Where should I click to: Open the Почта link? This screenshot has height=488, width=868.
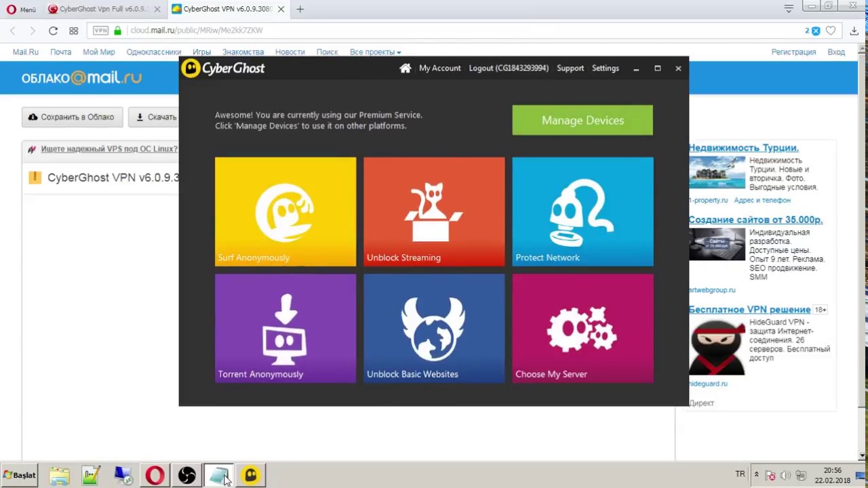click(60, 52)
